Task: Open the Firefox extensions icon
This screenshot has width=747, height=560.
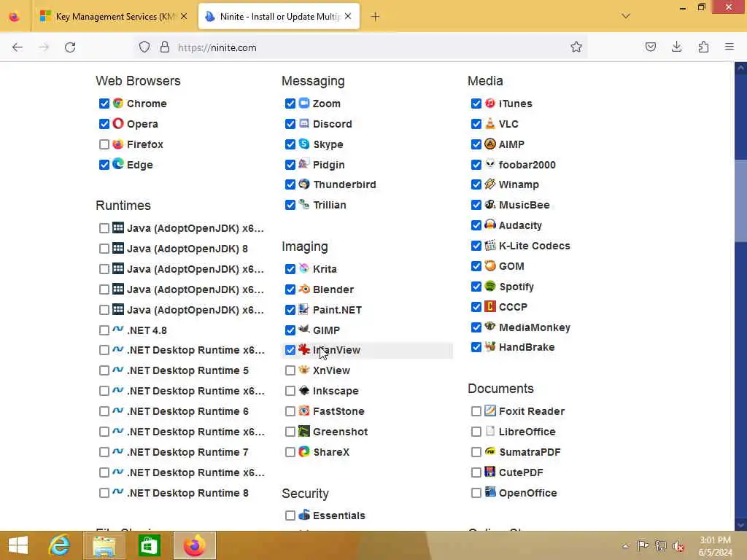Action: pos(704,47)
